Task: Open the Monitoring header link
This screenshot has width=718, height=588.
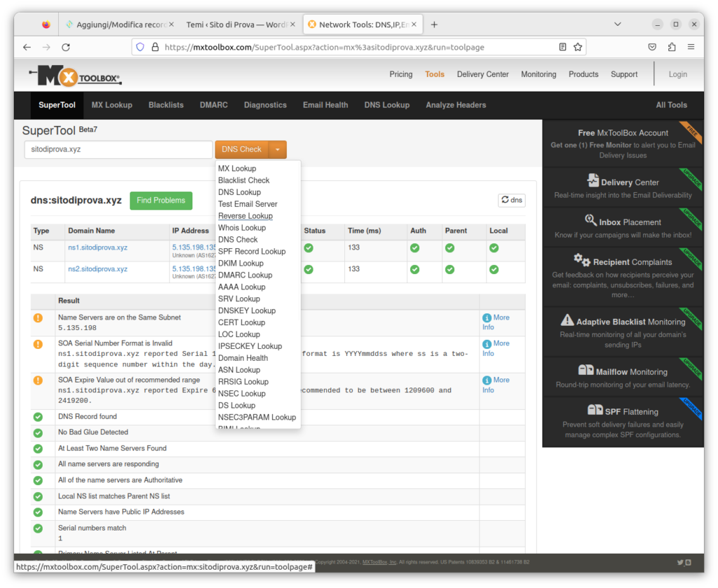Action: point(538,74)
